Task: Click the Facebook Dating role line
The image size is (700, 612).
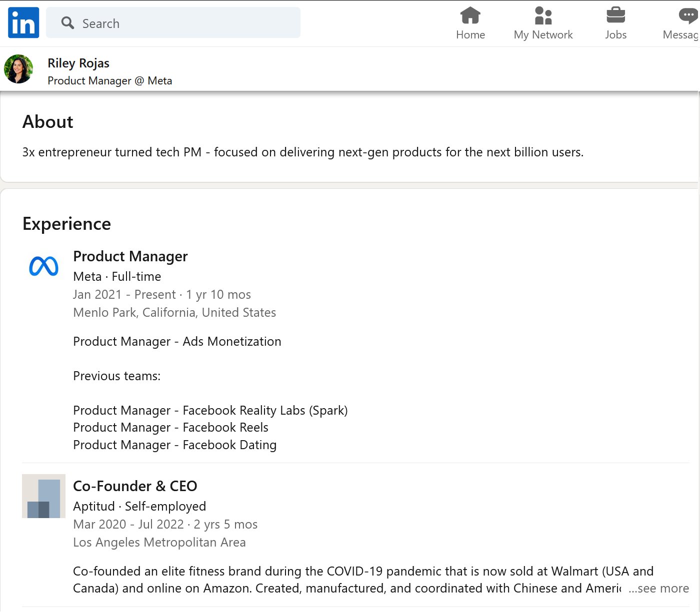Action: tap(174, 445)
